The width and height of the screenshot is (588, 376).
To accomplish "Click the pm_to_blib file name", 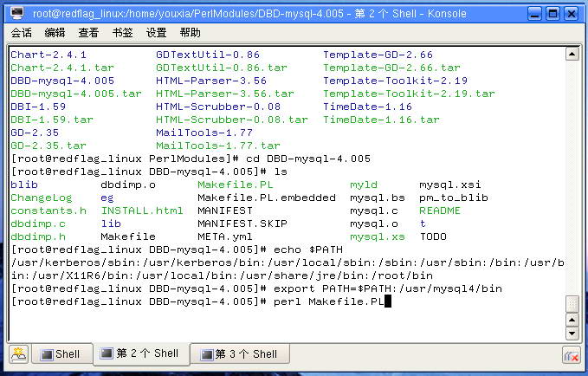I will pos(454,198).
